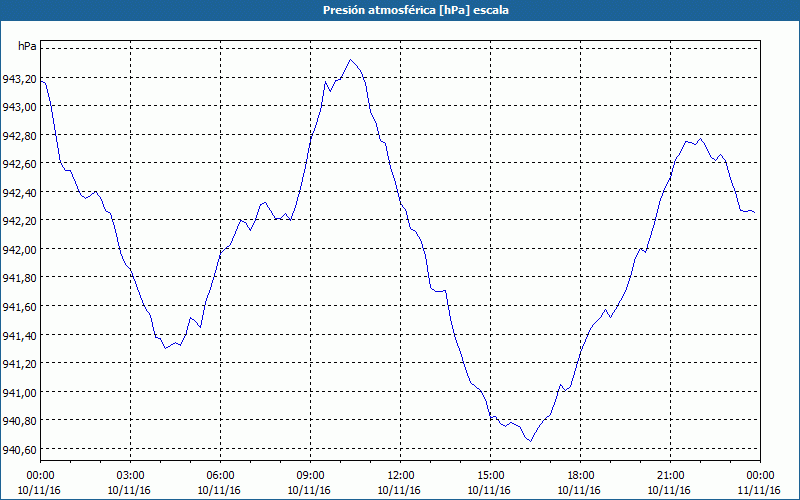The image size is (800, 500).
Task: Click the 942,60 pressure label
Action: pyautogui.click(x=19, y=164)
